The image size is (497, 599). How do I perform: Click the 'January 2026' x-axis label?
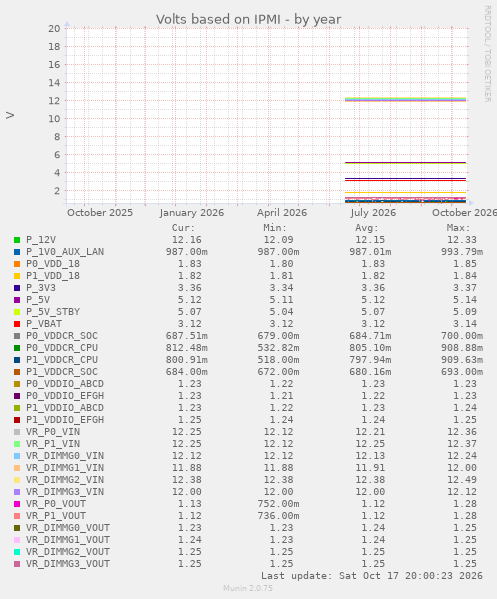coord(192,213)
